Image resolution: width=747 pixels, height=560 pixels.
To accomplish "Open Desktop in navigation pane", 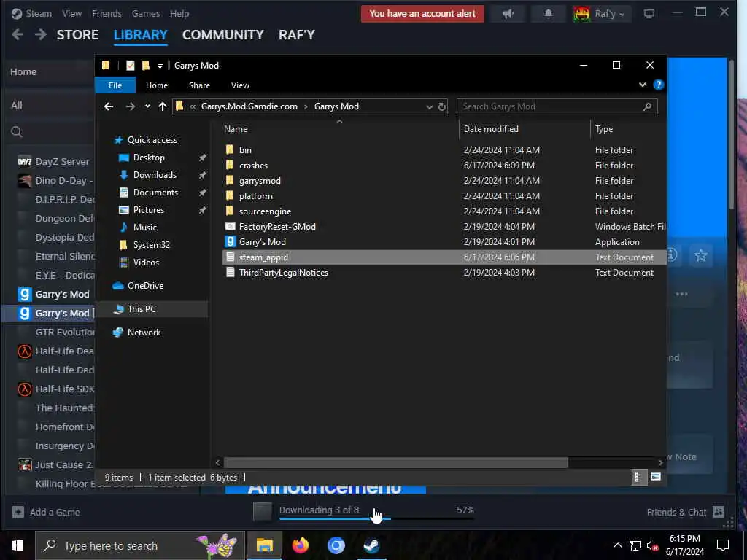I will 149,157.
